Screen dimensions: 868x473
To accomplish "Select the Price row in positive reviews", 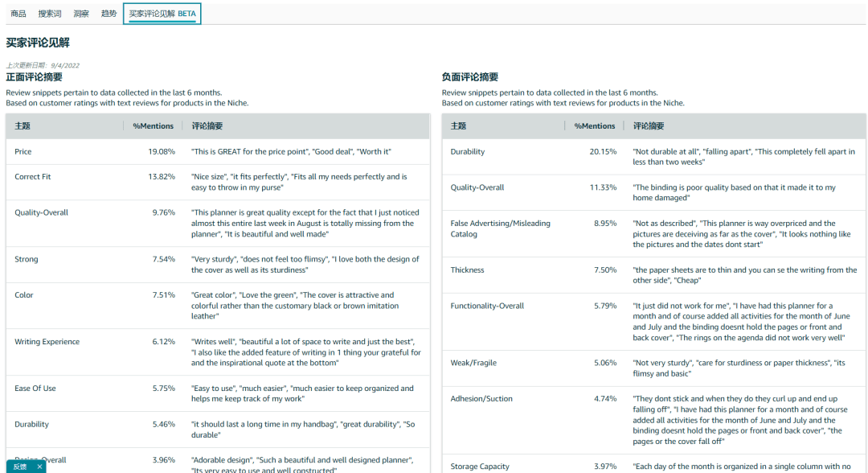I will click(x=23, y=151).
